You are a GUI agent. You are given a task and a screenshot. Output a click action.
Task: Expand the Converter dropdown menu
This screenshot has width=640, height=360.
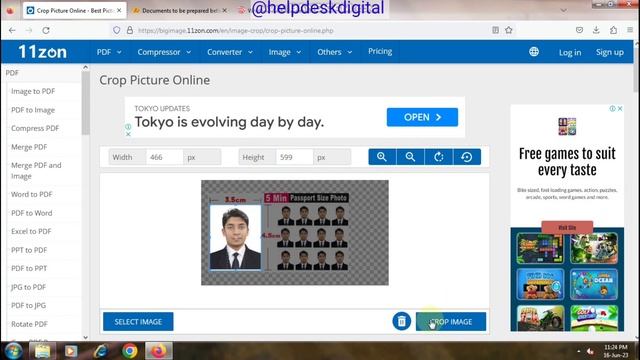click(230, 52)
